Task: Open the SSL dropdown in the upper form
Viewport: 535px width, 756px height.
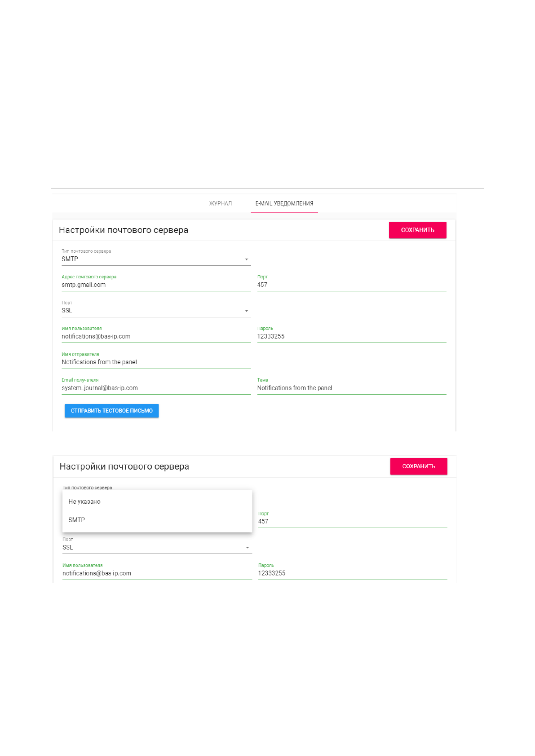Action: point(246,311)
